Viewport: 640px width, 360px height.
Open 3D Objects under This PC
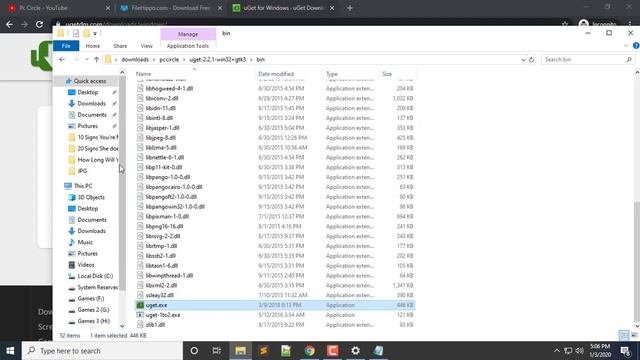[x=91, y=197]
